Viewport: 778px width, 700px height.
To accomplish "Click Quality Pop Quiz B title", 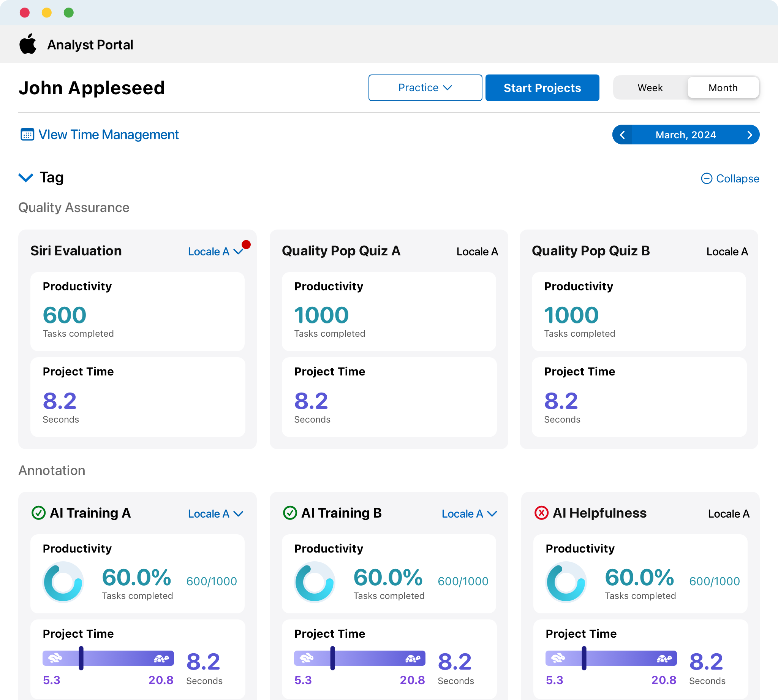I will click(591, 251).
